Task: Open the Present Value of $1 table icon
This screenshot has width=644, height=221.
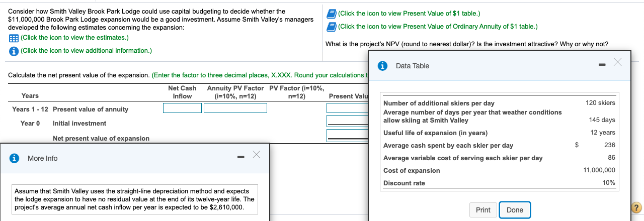Action: click(332, 14)
